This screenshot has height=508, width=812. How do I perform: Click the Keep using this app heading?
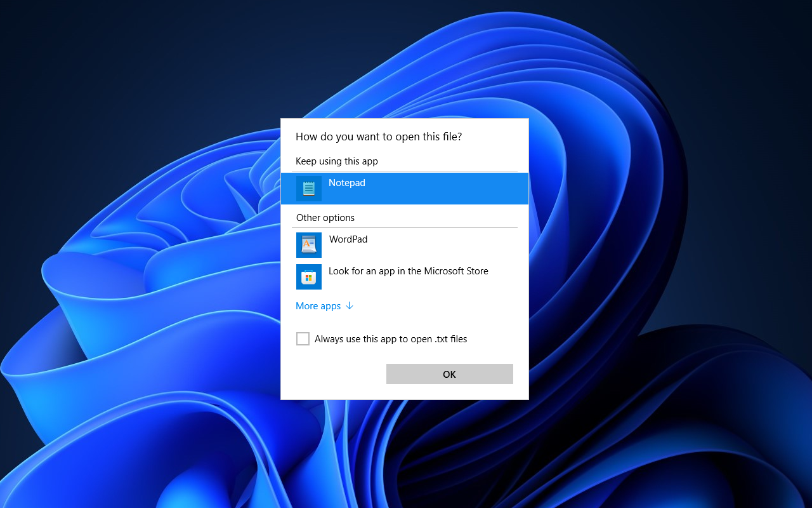click(x=337, y=161)
